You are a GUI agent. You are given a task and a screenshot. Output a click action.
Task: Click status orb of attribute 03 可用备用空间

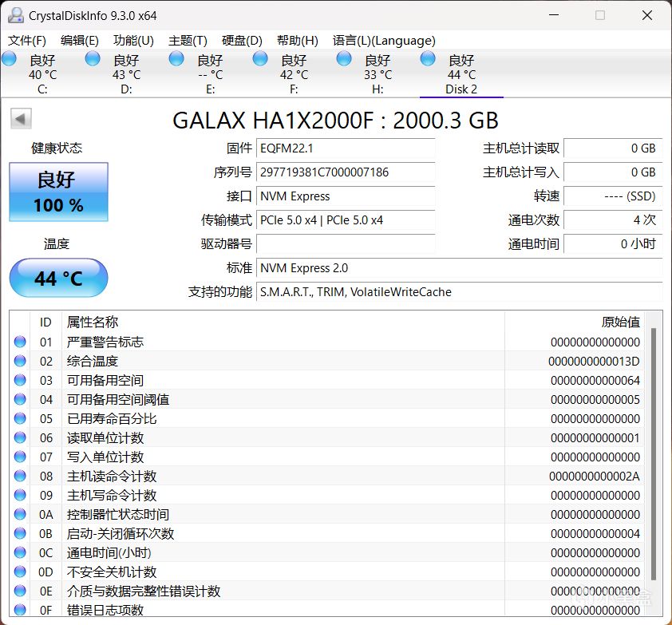point(20,380)
